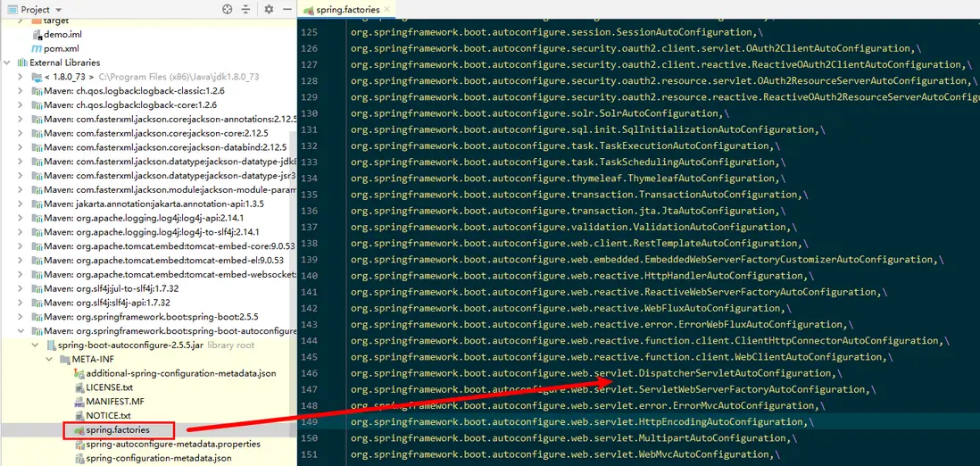980x466 pixels.
Task: Expand jul-to-slf4j:1.7.32 library node
Action: [21, 288]
